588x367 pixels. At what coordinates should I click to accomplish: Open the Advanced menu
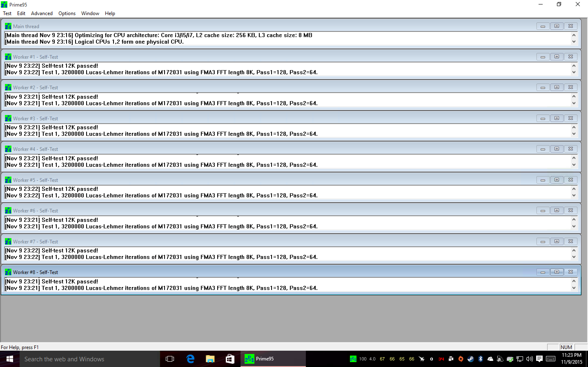coord(42,13)
